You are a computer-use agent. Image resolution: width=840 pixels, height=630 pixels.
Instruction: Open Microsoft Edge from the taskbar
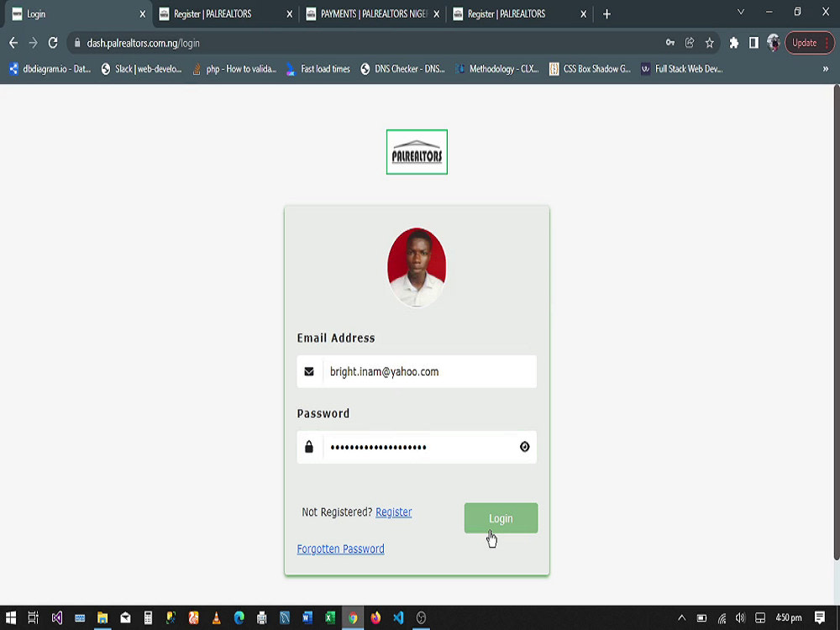pyautogui.click(x=239, y=617)
